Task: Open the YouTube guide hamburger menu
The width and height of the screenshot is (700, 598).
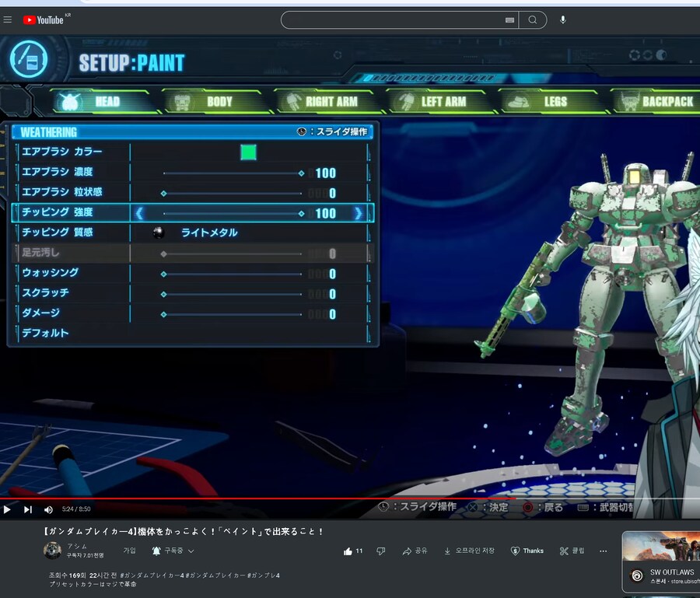Action: pos(7,19)
